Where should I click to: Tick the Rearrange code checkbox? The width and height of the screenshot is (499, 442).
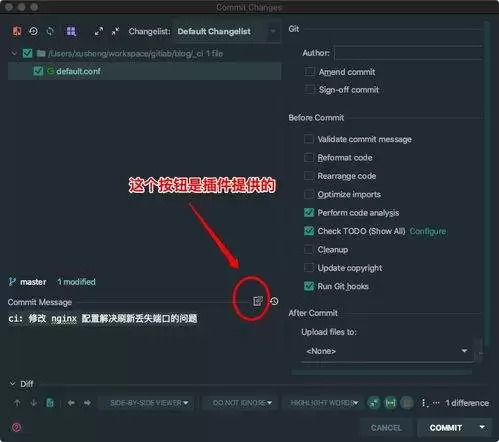[309, 176]
